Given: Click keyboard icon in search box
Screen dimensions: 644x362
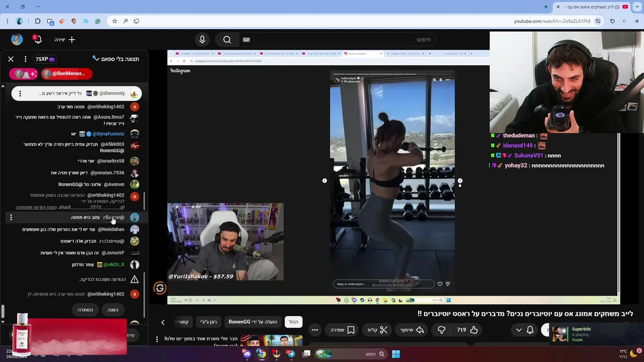Looking at the screenshot, I should coord(246,40).
